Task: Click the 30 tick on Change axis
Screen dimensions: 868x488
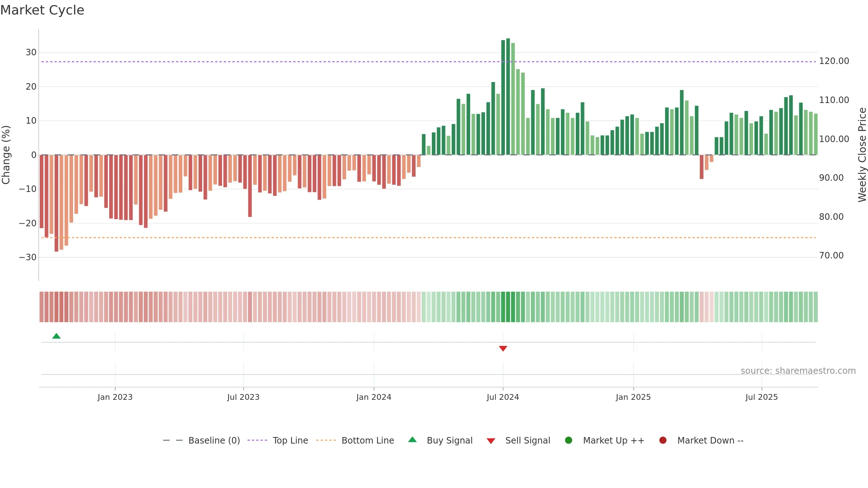Action: (31, 52)
